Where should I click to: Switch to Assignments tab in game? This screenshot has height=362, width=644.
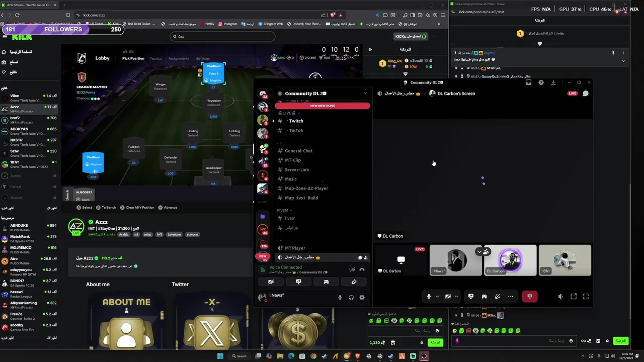[179, 58]
